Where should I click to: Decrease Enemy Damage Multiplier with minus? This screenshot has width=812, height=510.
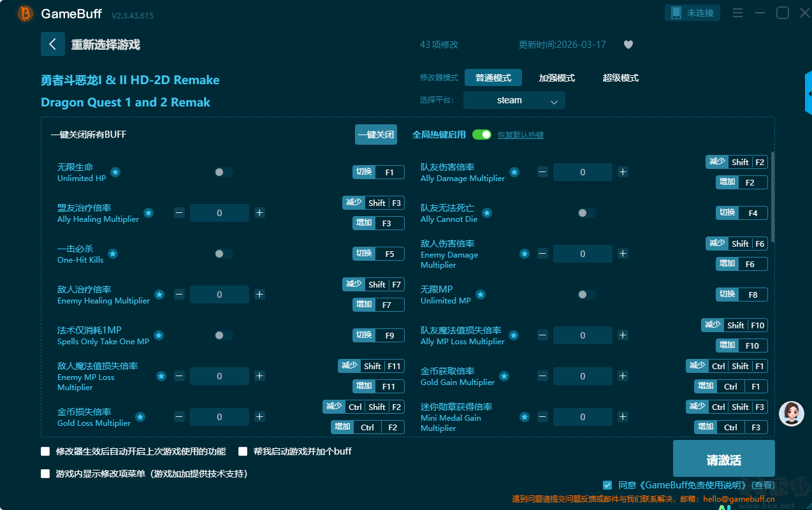point(542,254)
